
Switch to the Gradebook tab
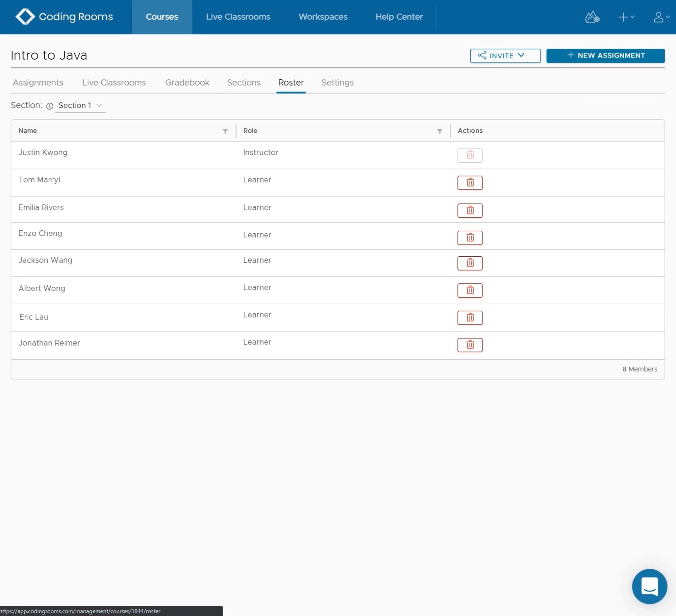pos(187,83)
